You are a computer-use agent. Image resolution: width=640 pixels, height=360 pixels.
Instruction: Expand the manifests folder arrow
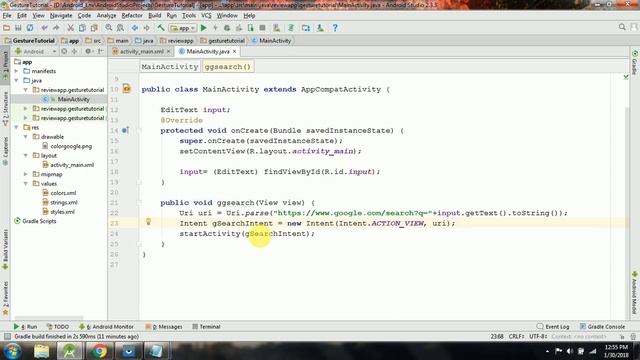click(x=17, y=71)
